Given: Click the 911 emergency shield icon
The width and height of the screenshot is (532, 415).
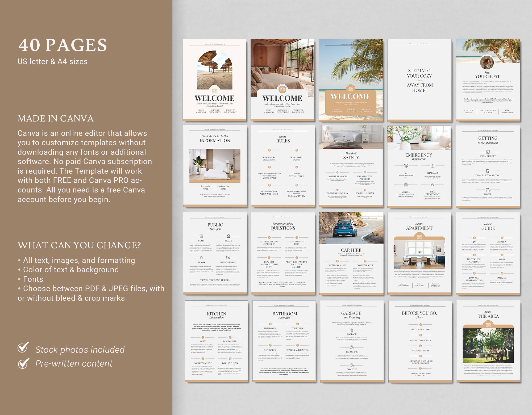Looking at the screenshot, I should tap(406, 166).
